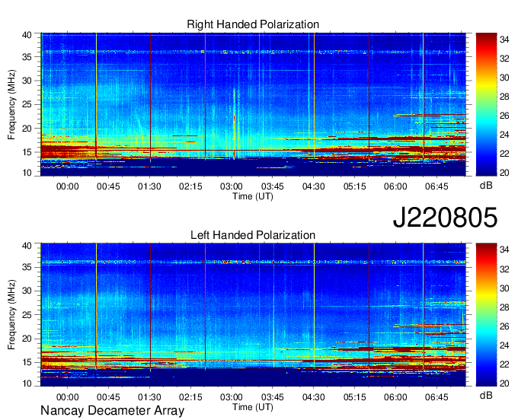Click the 00:45 time tick of Left Handed plot

108,397
